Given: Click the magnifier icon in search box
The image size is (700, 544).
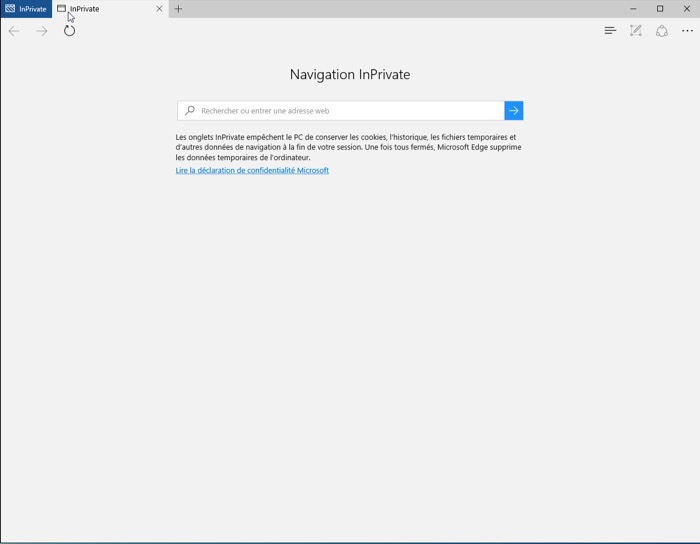Looking at the screenshot, I should (190, 111).
